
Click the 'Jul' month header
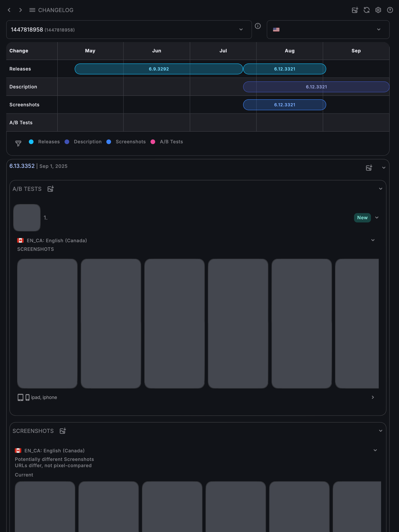click(x=223, y=51)
